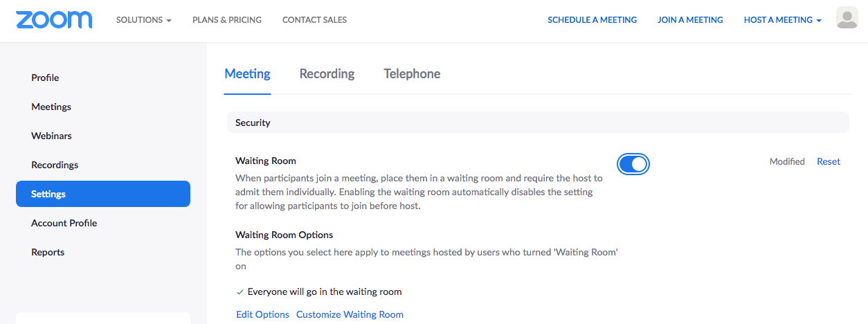The height and width of the screenshot is (324, 868).
Task: Expand the Host a Meeting dropdown
Action: click(x=783, y=20)
